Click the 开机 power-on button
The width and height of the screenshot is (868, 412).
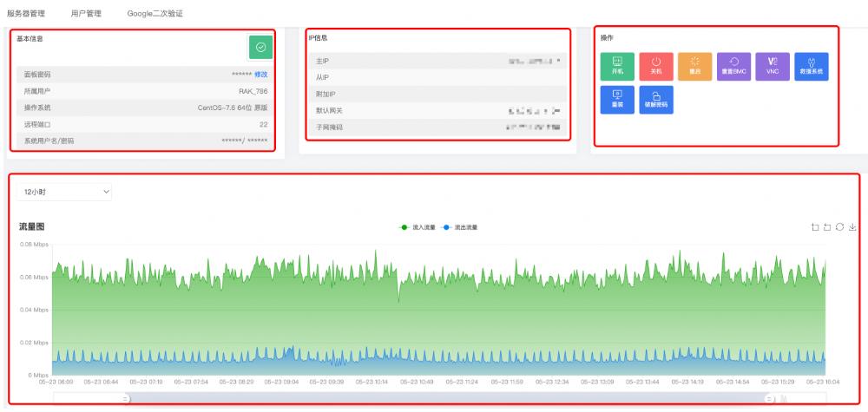(x=617, y=66)
